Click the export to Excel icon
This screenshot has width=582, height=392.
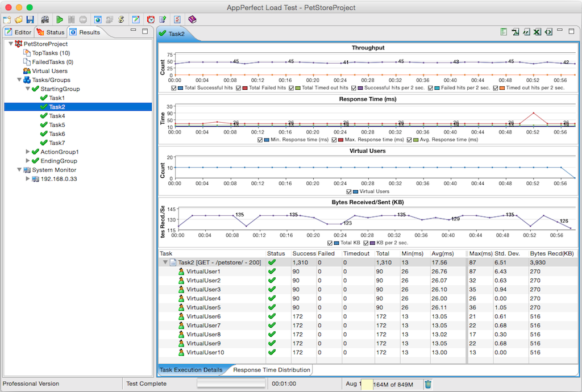[x=538, y=32]
